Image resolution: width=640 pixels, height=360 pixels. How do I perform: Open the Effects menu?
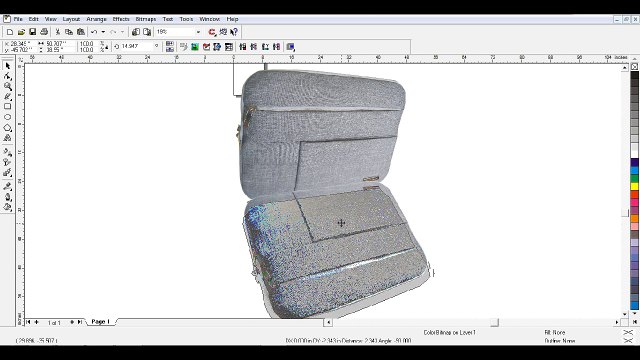tap(121, 19)
